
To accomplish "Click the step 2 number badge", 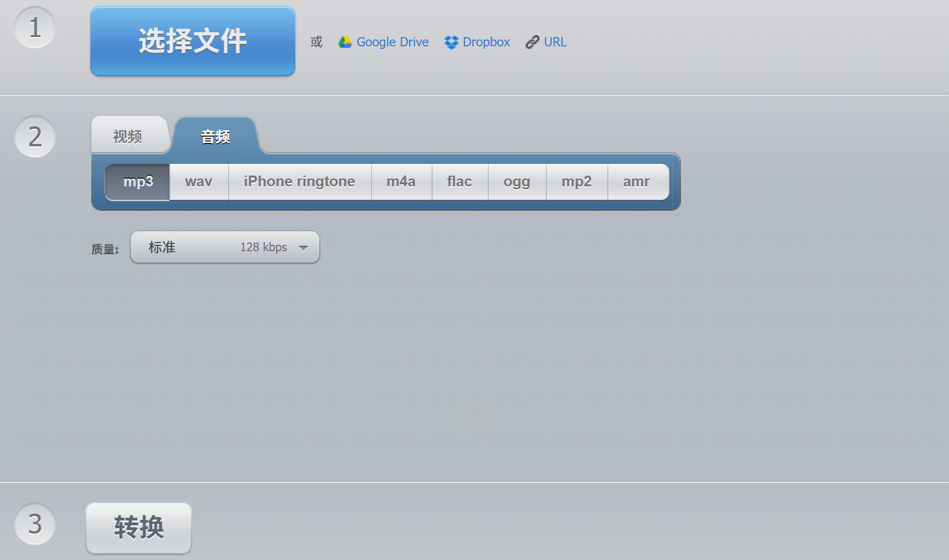I will pyautogui.click(x=35, y=137).
